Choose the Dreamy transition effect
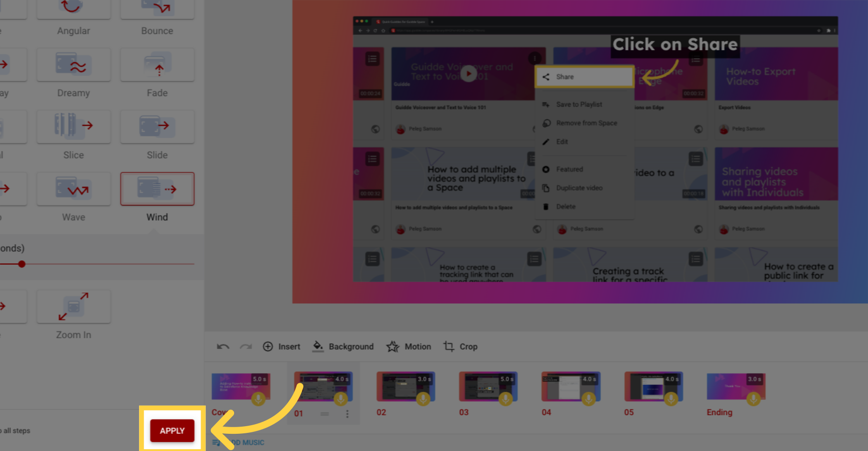 (x=74, y=65)
